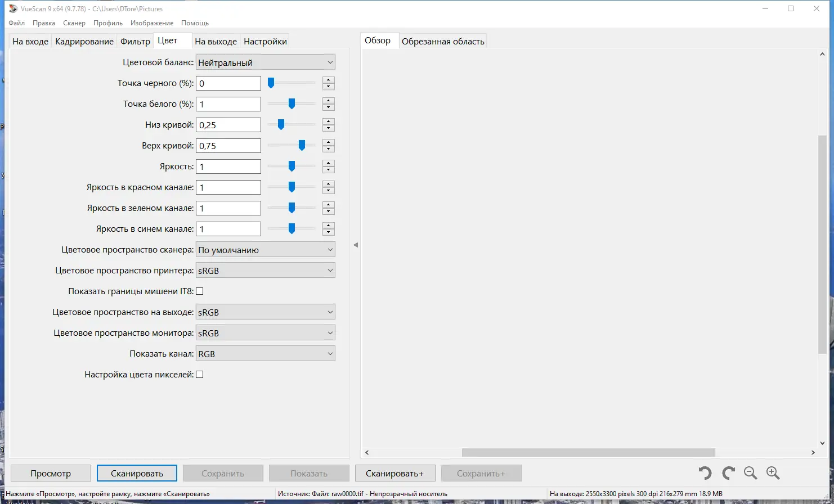Switch to the 'На выходе' tab
Screen dimensions: 834x504
(216, 41)
